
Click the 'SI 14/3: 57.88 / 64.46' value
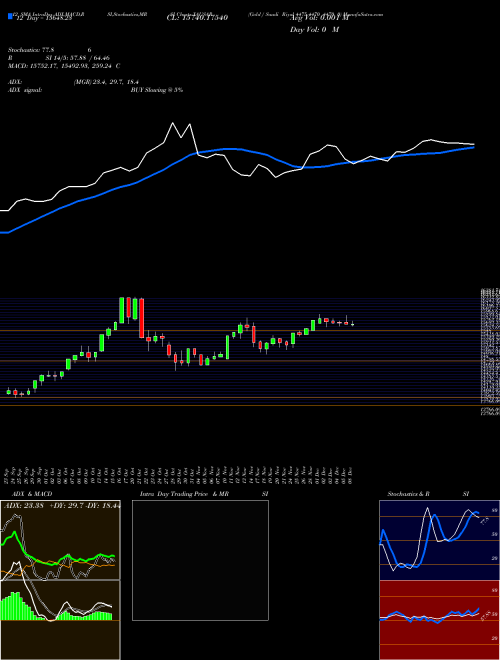pos(80,58)
